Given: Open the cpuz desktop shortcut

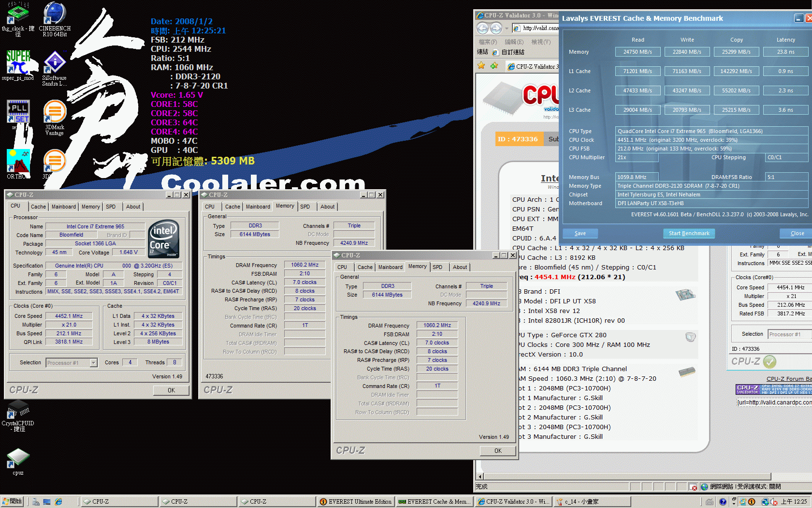Looking at the screenshot, I should (x=18, y=462).
